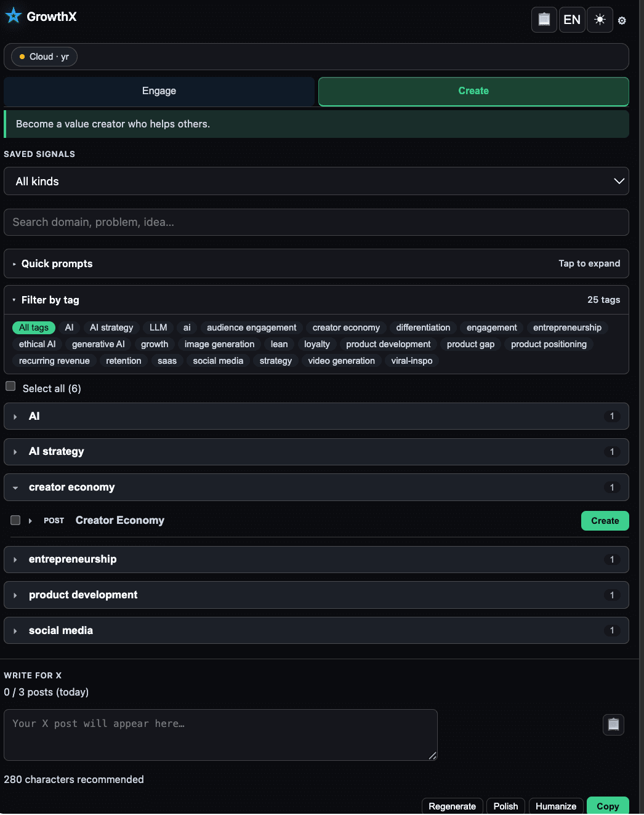Filter by the recurring revenue tag
Viewport: 644px width, 815px height.
54,361
